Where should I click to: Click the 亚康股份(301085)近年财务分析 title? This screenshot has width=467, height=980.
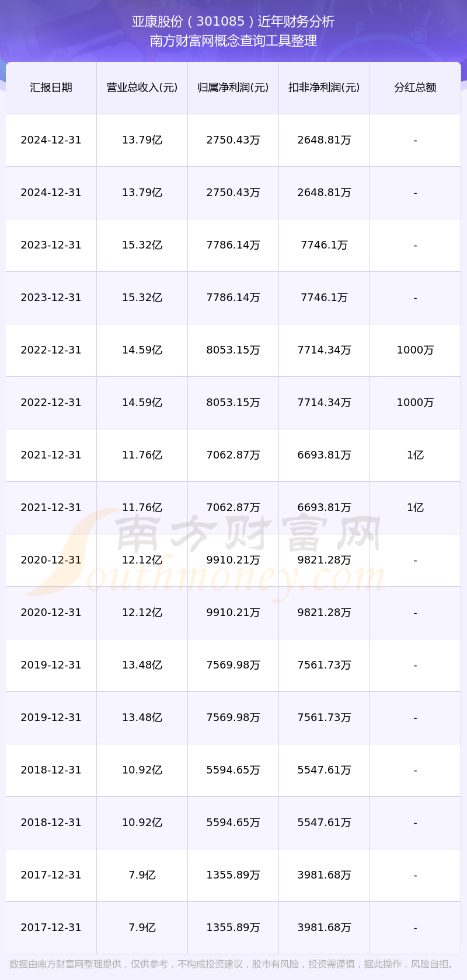[x=233, y=22]
